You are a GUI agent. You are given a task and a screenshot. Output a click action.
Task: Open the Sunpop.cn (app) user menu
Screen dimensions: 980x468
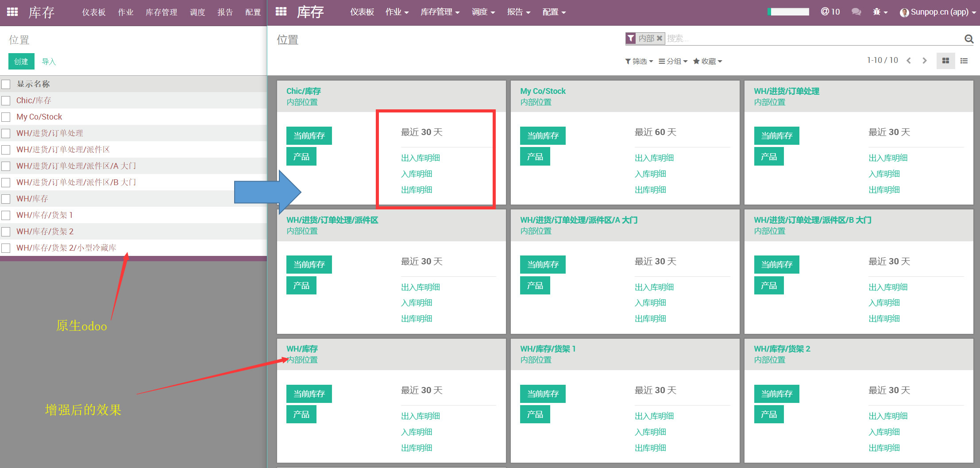pos(938,12)
